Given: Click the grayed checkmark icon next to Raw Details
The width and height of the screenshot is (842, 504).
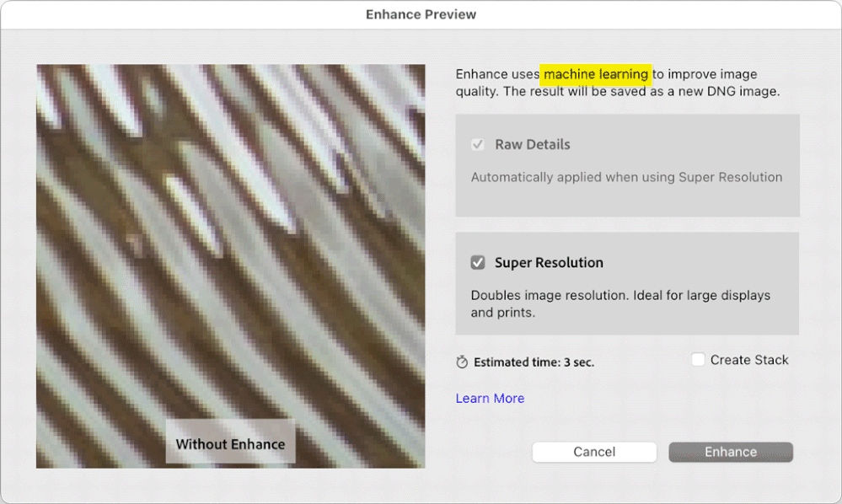Looking at the screenshot, I should [x=477, y=144].
